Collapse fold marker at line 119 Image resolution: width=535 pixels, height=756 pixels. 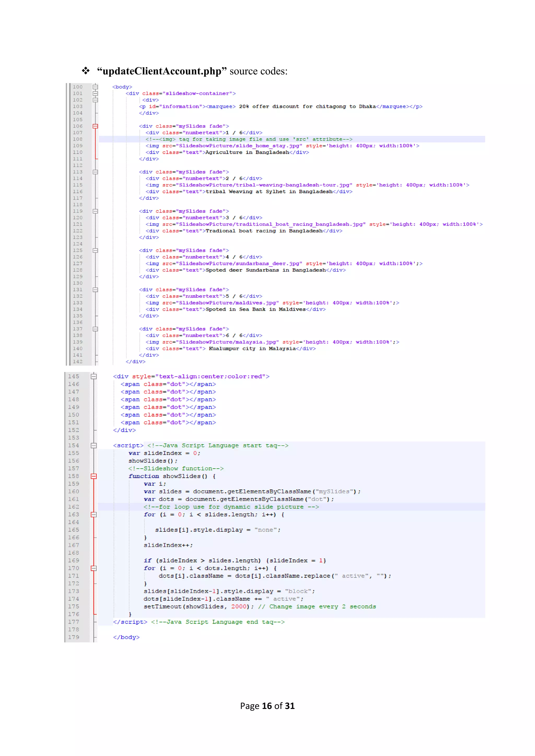95,211
